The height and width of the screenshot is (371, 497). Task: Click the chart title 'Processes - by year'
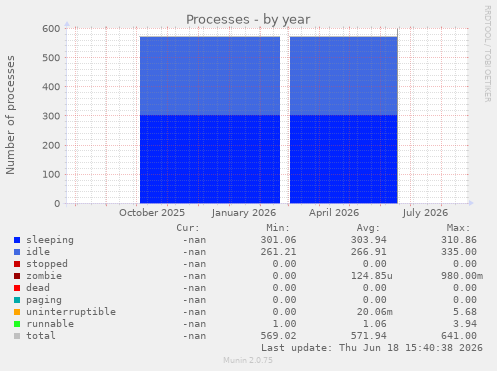click(248, 20)
